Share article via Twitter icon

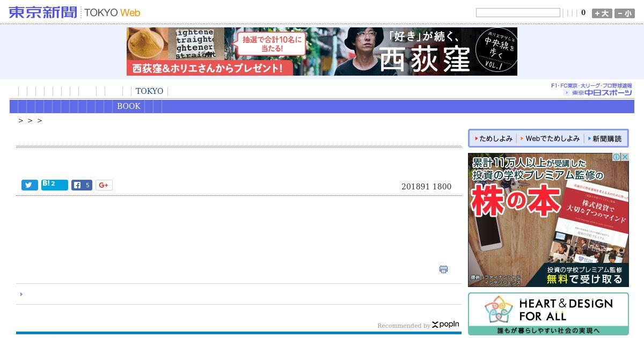coord(30,185)
